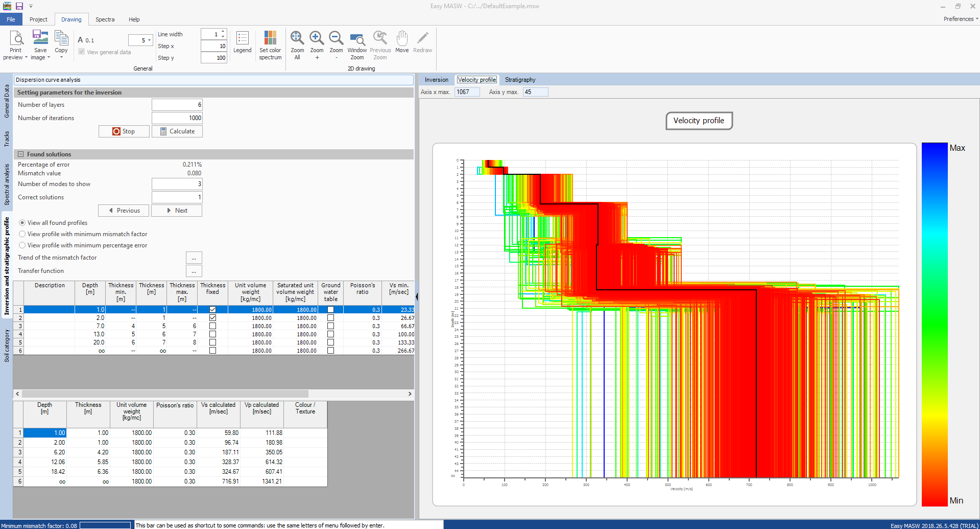The image size is (980, 529).
Task: Open the File menu
Action: tap(11, 19)
